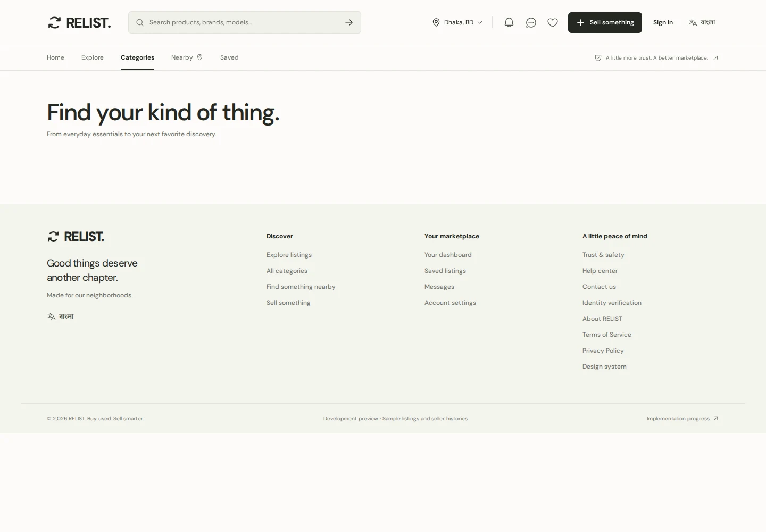The image size is (766, 532).
Task: Click the arrow icon after the trust tagline
Action: (715, 58)
